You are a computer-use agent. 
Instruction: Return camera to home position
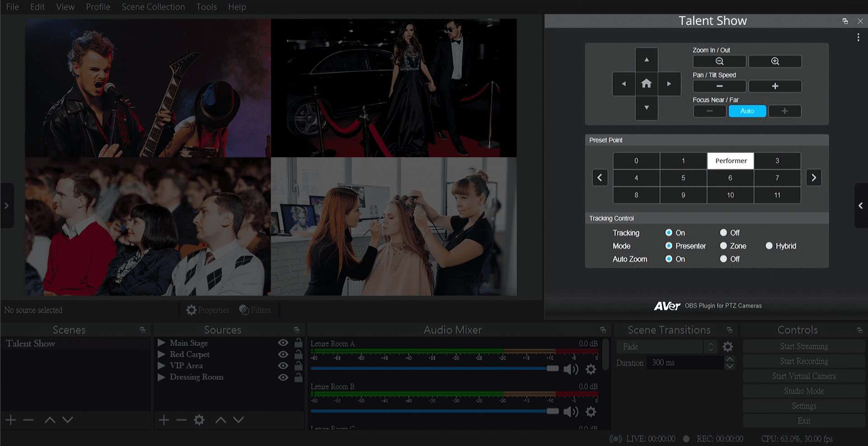click(x=647, y=84)
